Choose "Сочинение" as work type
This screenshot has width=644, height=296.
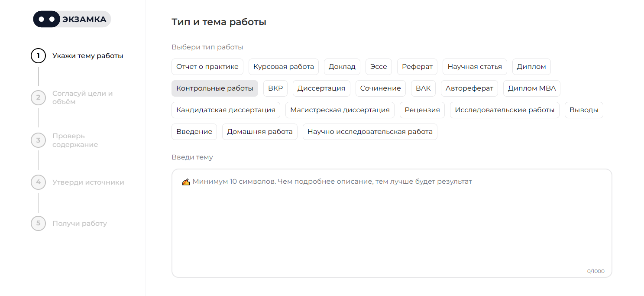380,88
